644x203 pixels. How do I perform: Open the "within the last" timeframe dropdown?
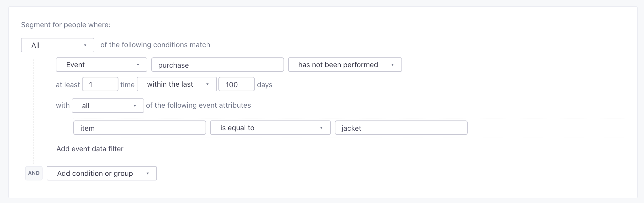click(x=176, y=84)
